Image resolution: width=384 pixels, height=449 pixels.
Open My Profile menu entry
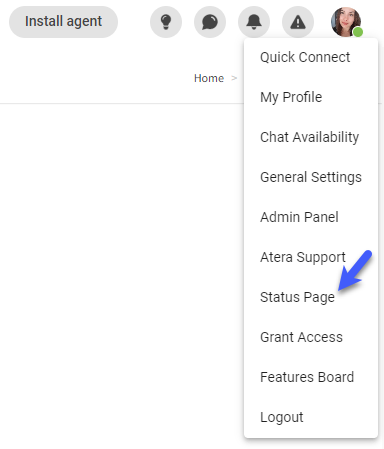point(311,97)
